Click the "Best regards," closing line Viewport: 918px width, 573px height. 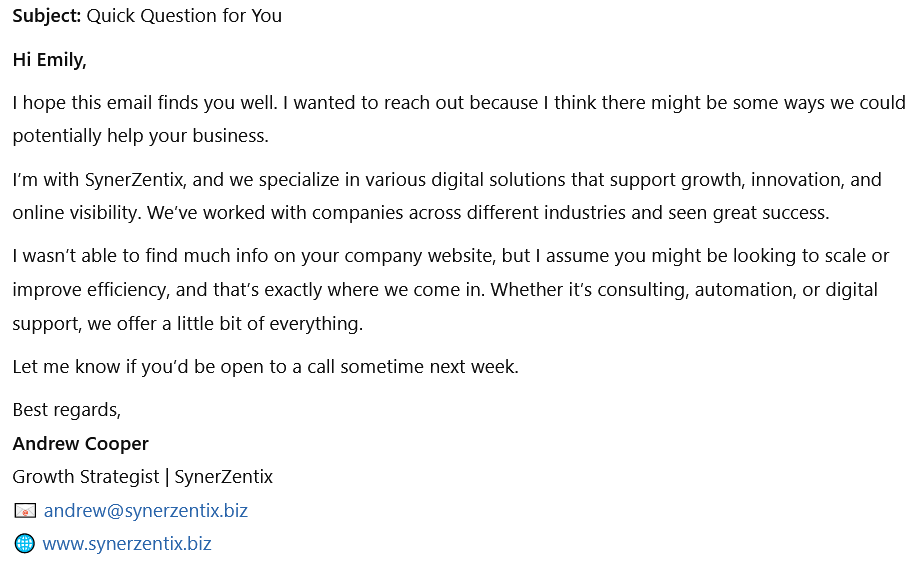[67, 410]
